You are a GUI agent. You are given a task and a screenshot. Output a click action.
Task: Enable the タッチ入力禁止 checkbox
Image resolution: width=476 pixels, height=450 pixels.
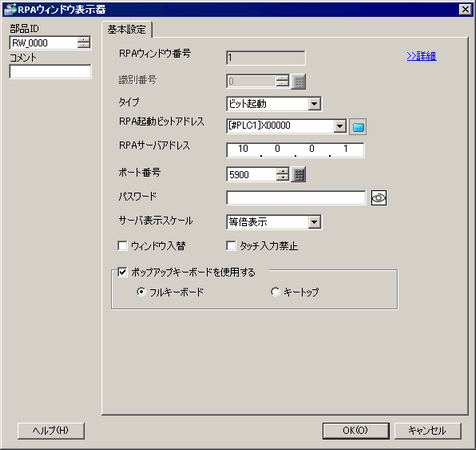coord(230,246)
